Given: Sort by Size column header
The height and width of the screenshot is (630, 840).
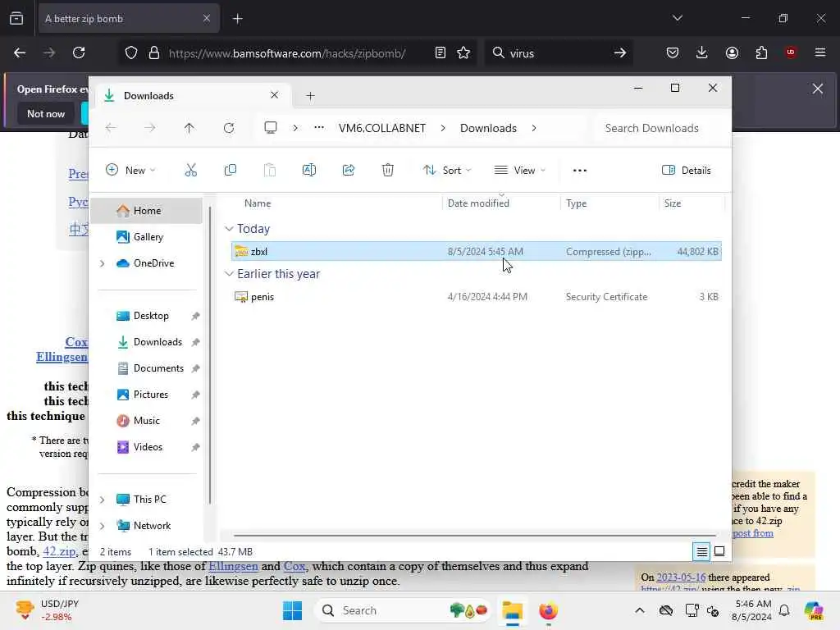Looking at the screenshot, I should pyautogui.click(x=673, y=203).
